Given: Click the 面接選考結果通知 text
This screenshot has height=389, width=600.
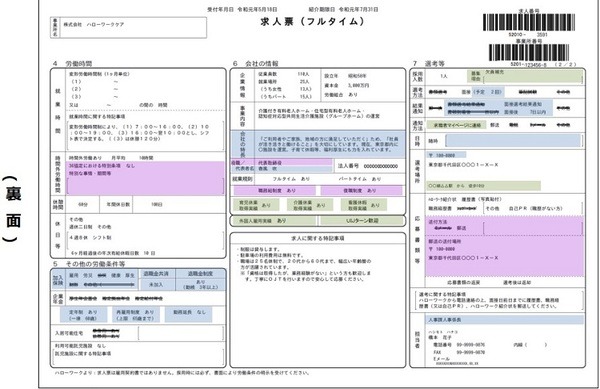Looking at the screenshot, I should (x=523, y=104).
